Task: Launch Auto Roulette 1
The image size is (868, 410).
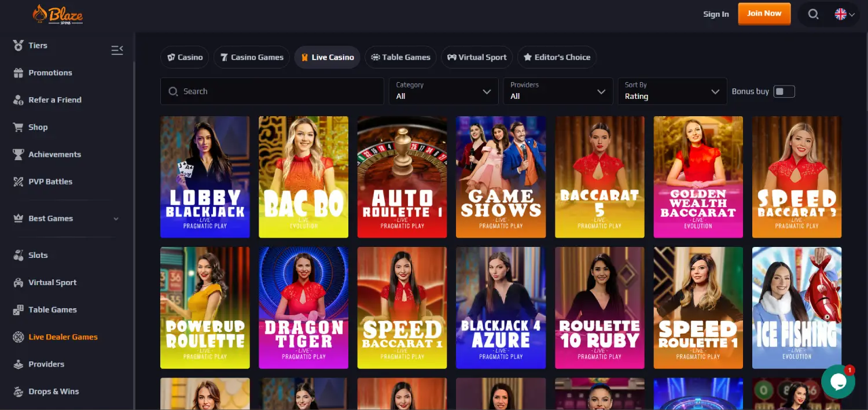Action: (402, 177)
